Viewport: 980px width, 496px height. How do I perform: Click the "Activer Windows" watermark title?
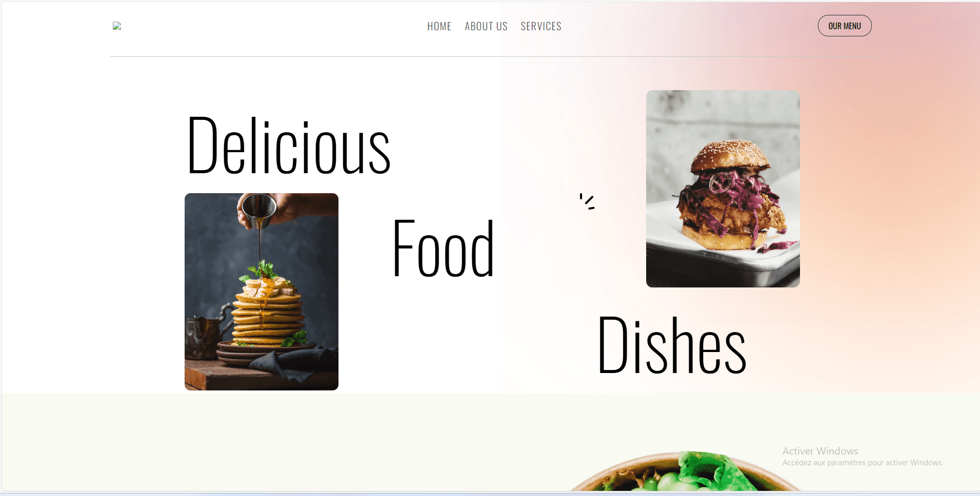820,451
